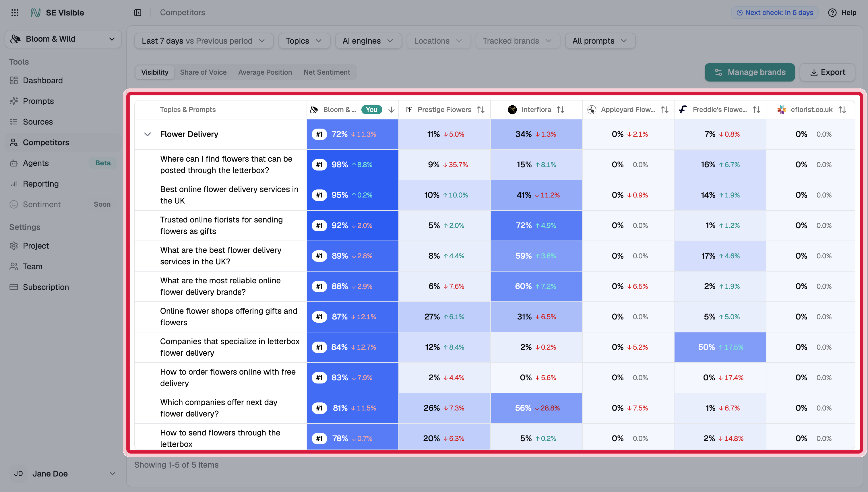
Task: Click the 'Showing 1-5 of 5 items' text
Action: click(176, 465)
